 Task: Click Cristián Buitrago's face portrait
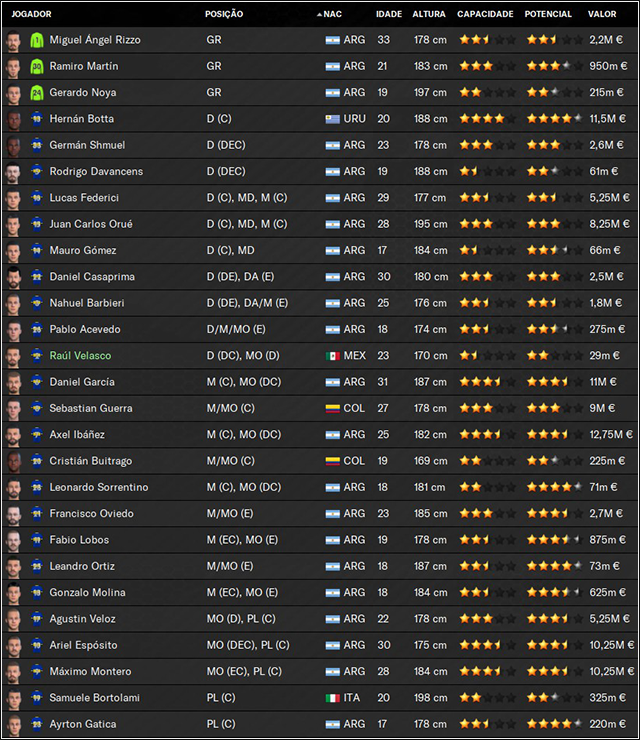coord(13,462)
